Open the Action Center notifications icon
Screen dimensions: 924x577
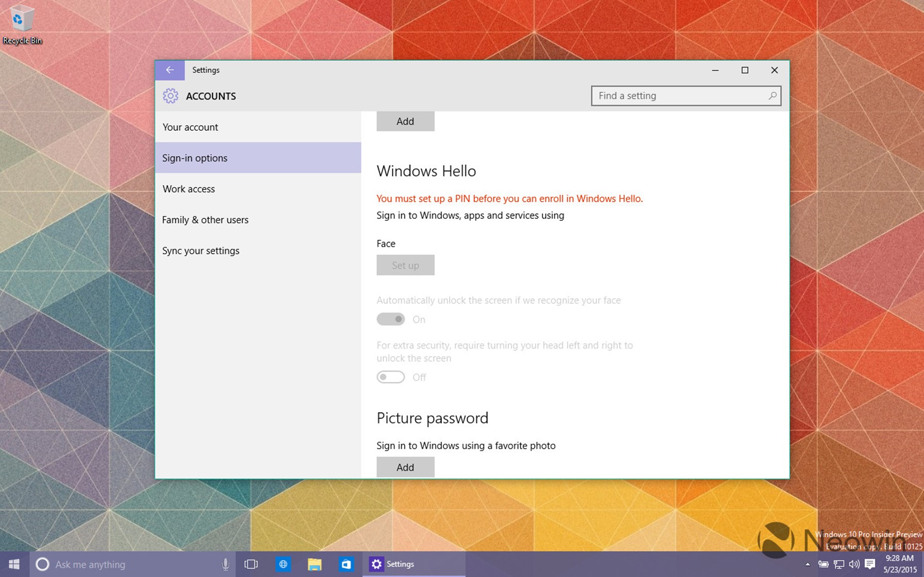coord(870,564)
